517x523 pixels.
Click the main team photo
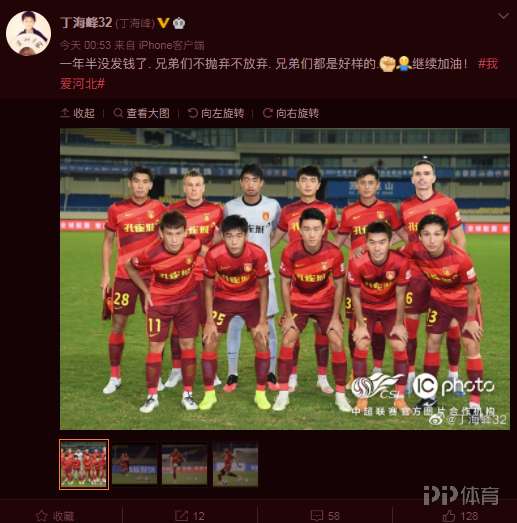click(x=285, y=279)
